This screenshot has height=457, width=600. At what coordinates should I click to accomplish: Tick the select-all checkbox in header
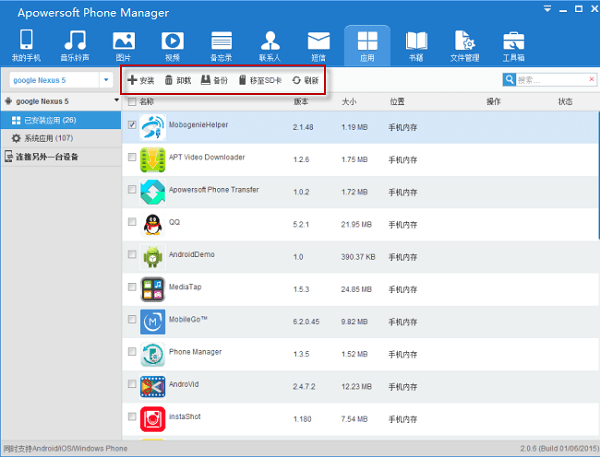click(x=133, y=102)
